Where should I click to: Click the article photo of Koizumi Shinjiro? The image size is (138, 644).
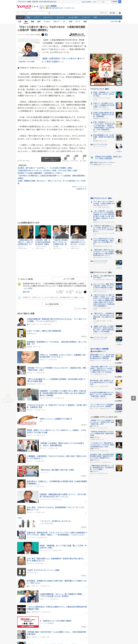[x=29, y=49]
